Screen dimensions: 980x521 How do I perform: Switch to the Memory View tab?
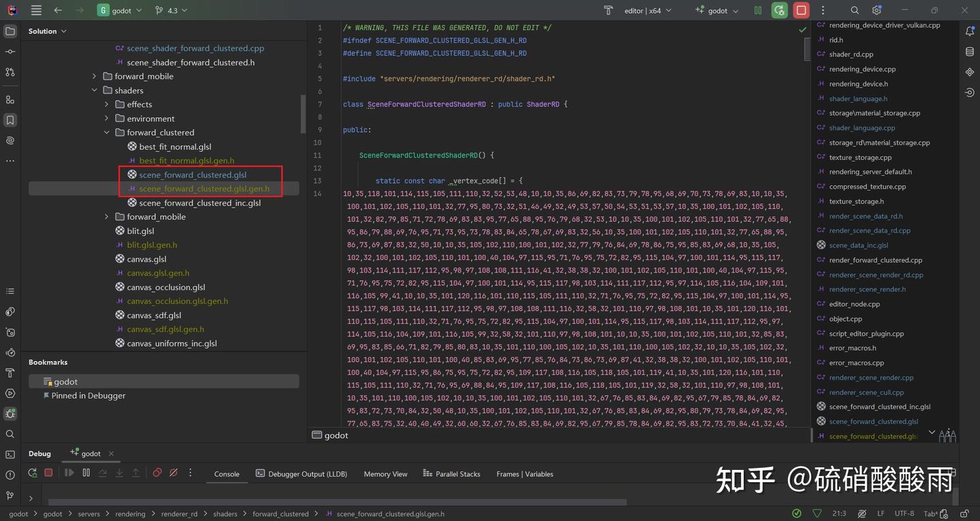[x=385, y=473]
